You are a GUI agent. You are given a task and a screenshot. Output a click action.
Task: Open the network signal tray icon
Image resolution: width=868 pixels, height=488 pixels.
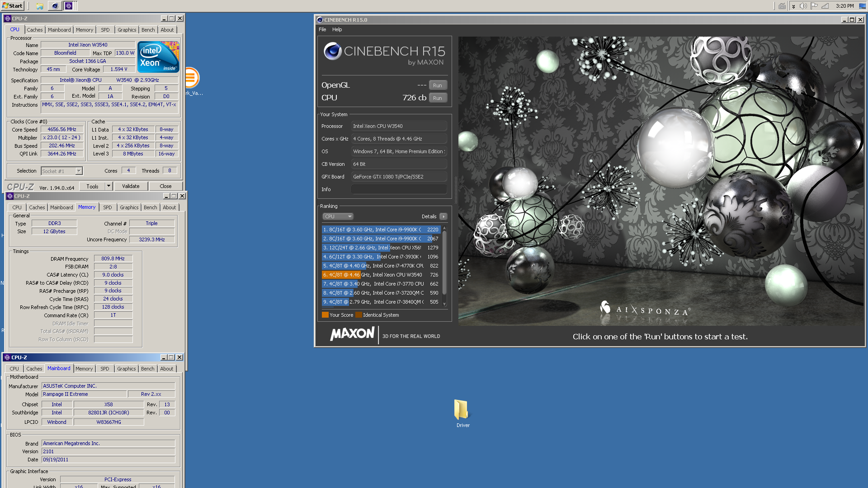[825, 6]
